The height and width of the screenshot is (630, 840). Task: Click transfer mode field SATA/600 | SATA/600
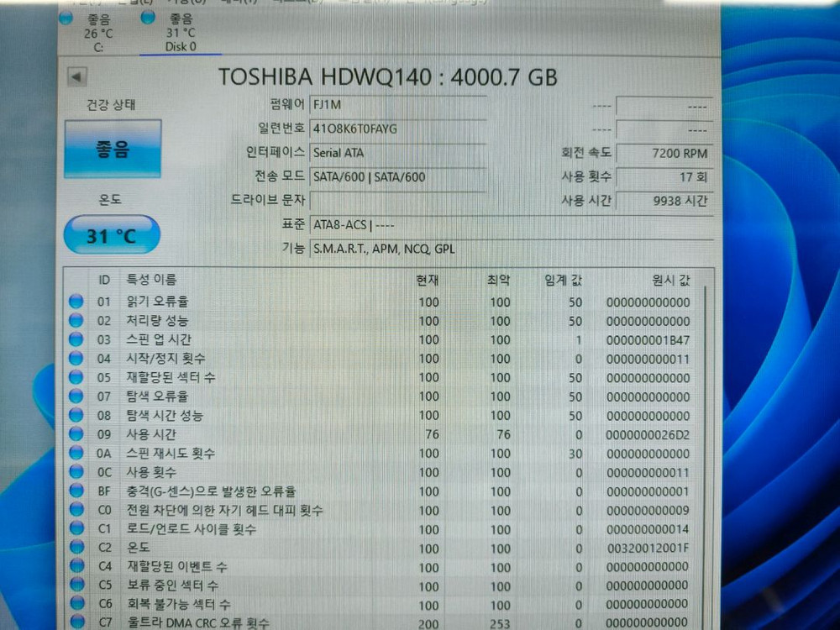pyautogui.click(x=398, y=176)
